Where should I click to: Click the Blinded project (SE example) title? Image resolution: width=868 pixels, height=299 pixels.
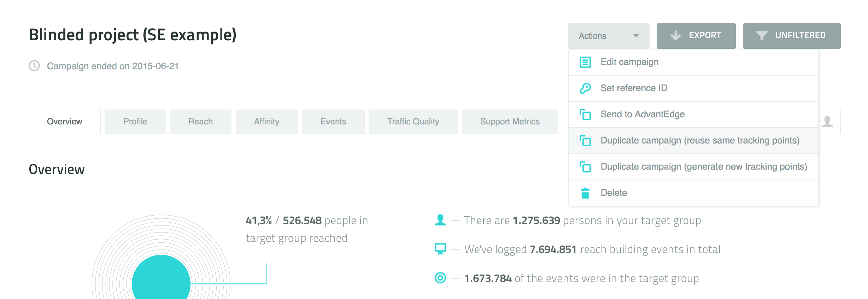tap(133, 35)
